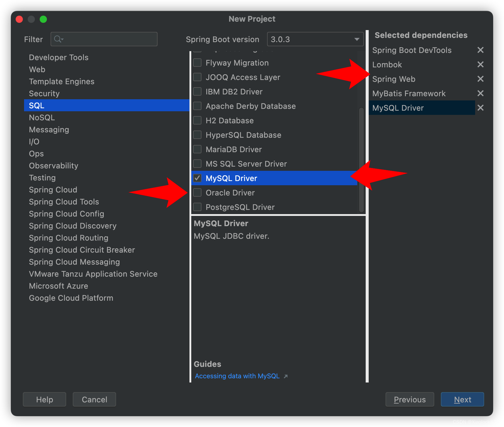Click the green zoom window button

43,19
